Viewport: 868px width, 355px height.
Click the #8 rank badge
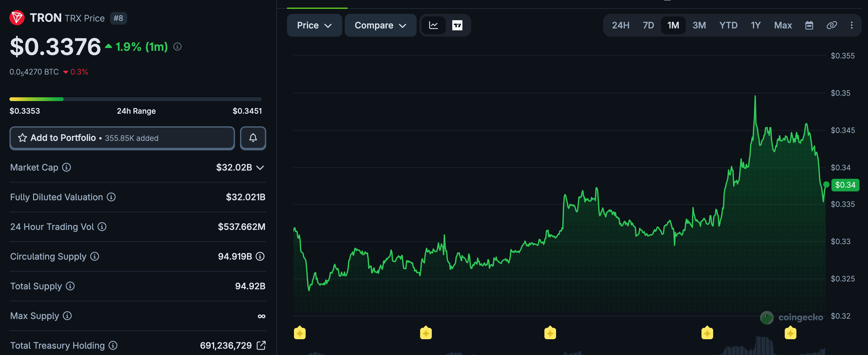click(118, 18)
